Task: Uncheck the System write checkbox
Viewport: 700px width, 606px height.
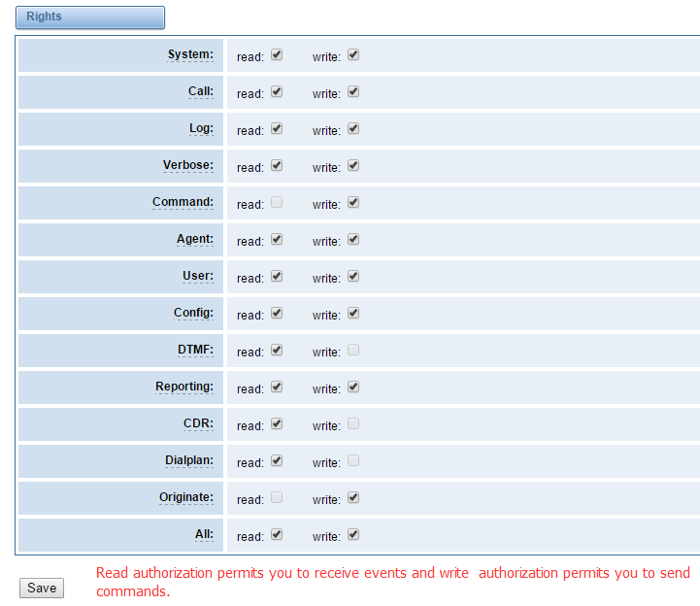Action: tap(353, 55)
